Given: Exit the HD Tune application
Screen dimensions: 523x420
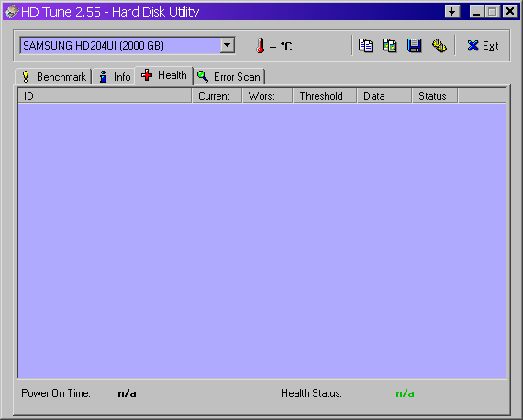Looking at the screenshot, I should [x=483, y=46].
